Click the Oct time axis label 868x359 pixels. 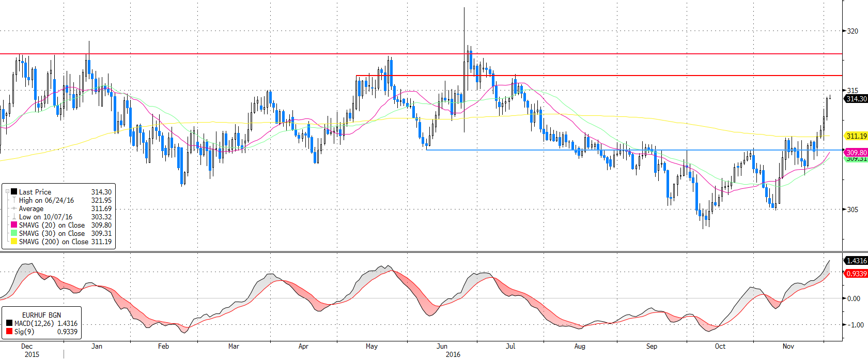pyautogui.click(x=720, y=346)
